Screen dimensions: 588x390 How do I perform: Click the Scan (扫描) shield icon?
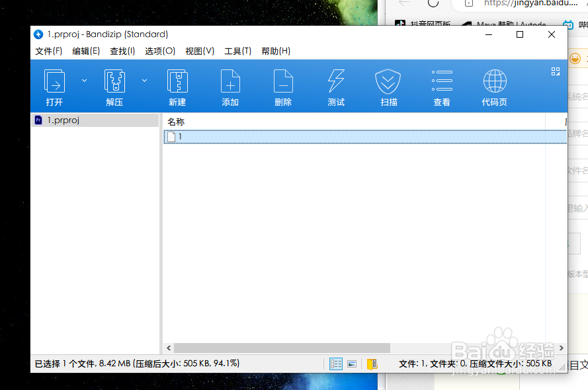pyautogui.click(x=388, y=81)
